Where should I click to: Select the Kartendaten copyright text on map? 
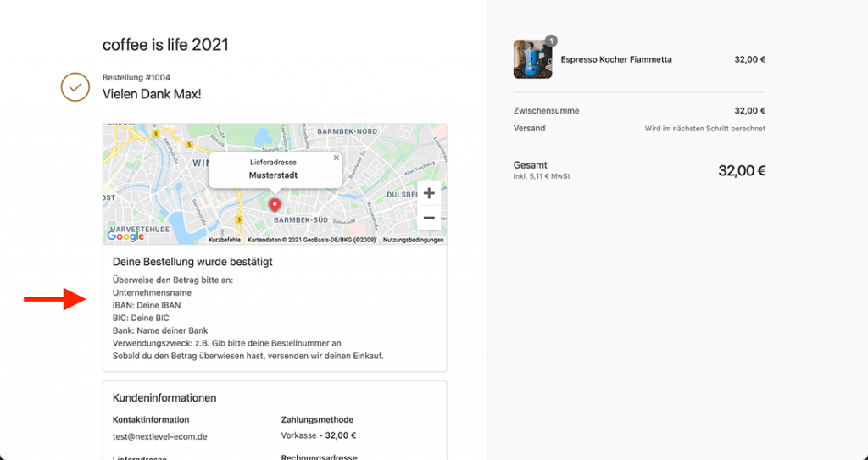(312, 241)
